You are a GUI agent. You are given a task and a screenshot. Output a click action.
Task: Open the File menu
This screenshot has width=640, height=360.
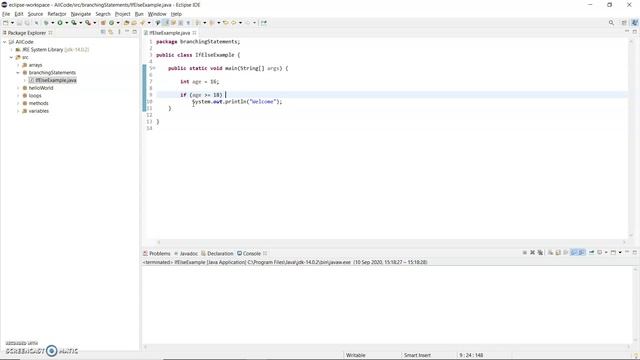pyautogui.click(x=6, y=14)
